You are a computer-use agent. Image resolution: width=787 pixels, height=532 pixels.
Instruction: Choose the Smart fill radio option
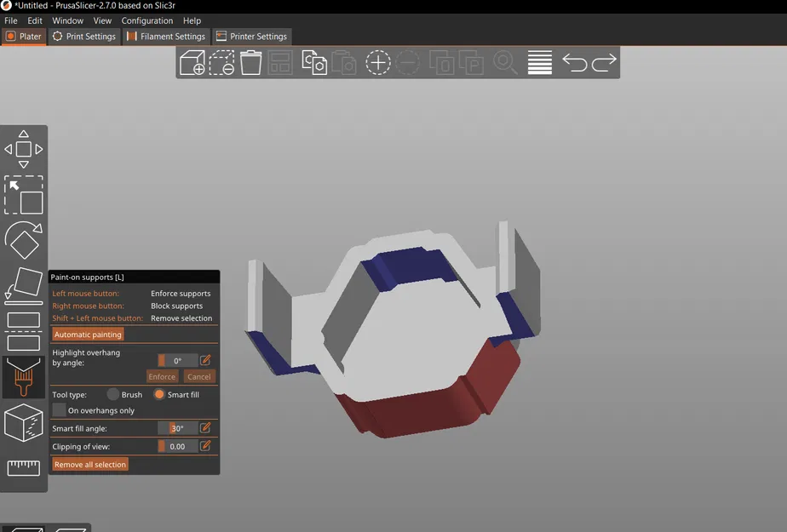[x=159, y=395]
